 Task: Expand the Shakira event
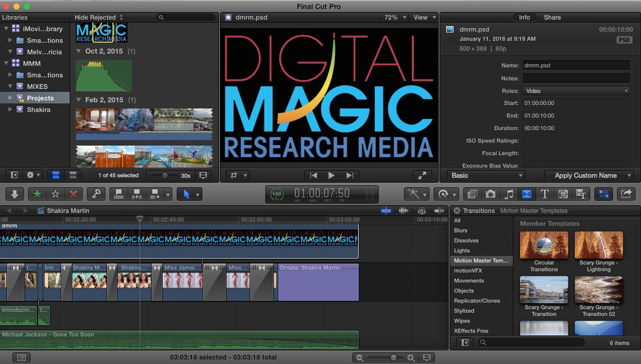[x=10, y=109]
